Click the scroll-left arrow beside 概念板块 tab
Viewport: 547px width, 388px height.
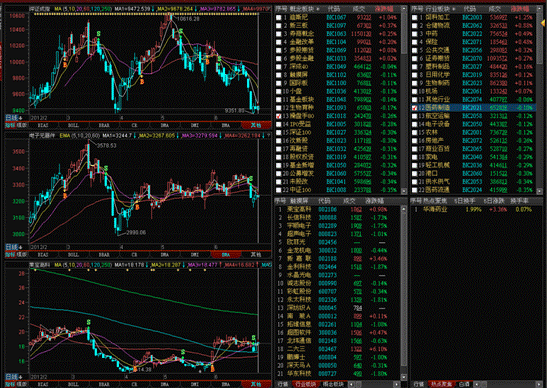tap(351, 384)
